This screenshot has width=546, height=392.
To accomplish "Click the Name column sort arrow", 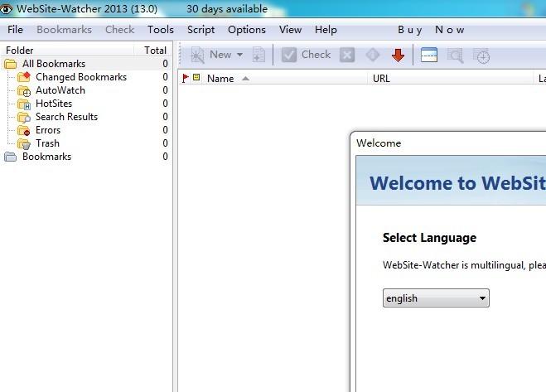I will click(245, 79).
